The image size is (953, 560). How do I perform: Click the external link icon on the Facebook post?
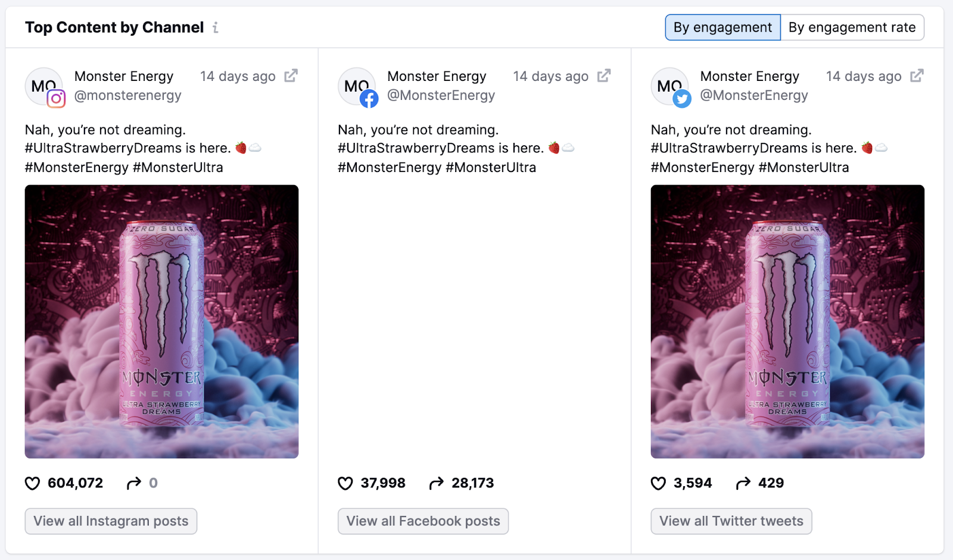click(605, 76)
